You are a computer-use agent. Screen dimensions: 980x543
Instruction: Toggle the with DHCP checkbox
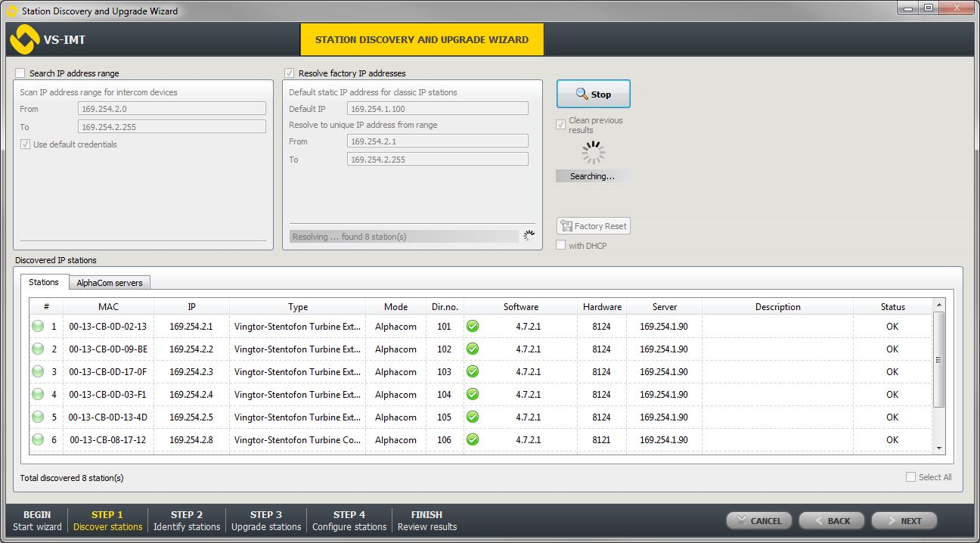click(x=561, y=245)
